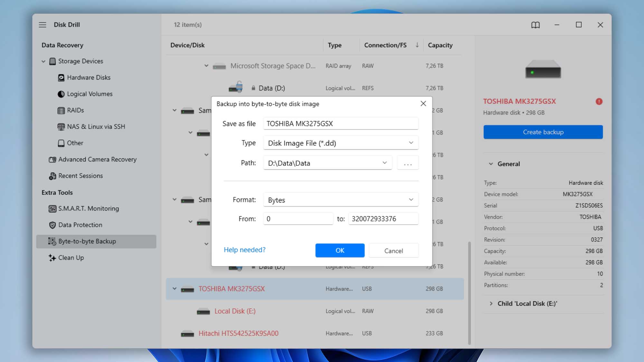Screen dimensions: 644x362
Task: Click the Microsoft Storage Space disk icon
Action: [219, 66]
